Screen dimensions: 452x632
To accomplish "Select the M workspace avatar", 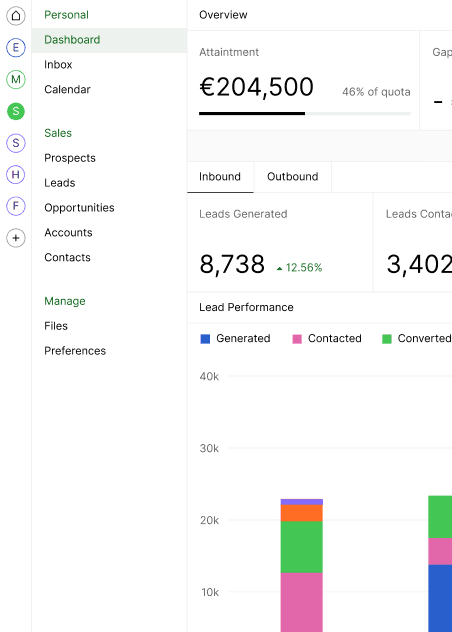I will [x=16, y=79].
